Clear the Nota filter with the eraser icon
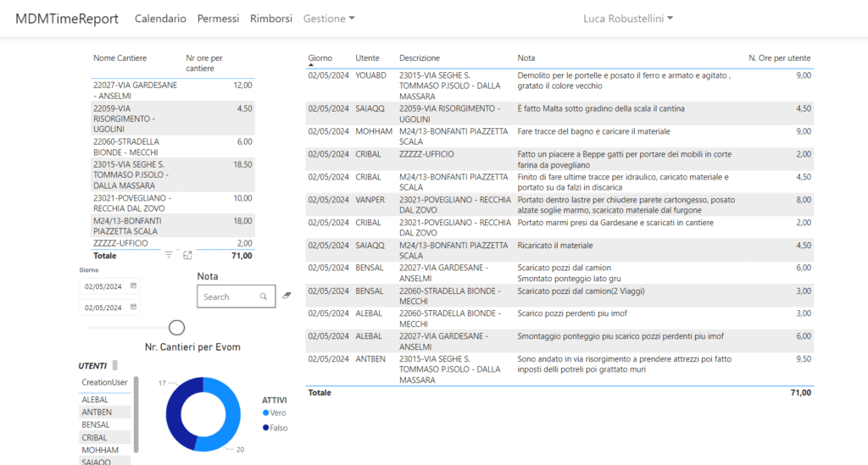This screenshot has height=465, width=868. tap(287, 296)
